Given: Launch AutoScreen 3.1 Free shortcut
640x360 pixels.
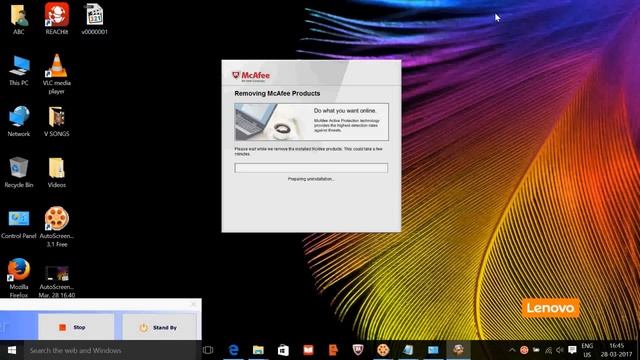Looking at the screenshot, I should [x=57, y=227].
